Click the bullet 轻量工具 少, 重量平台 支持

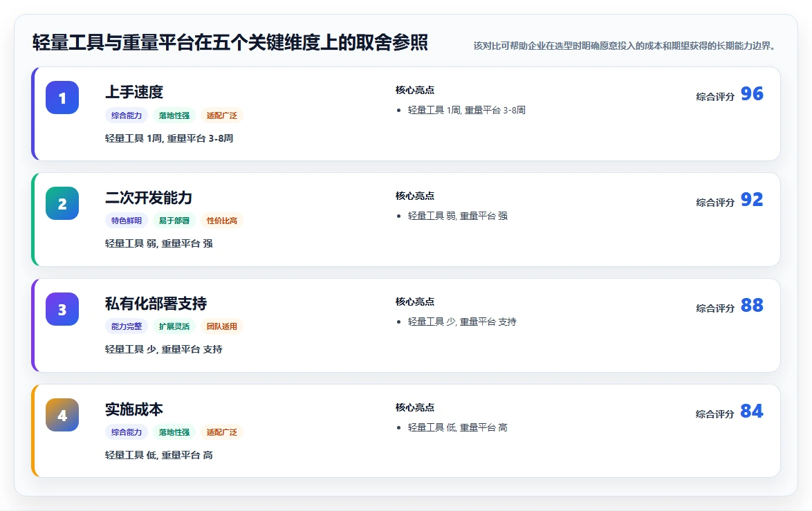462,322
